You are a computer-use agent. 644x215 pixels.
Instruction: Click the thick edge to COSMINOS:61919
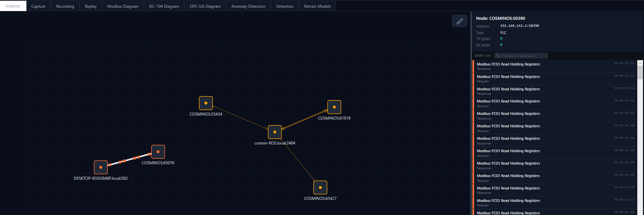(x=305, y=119)
